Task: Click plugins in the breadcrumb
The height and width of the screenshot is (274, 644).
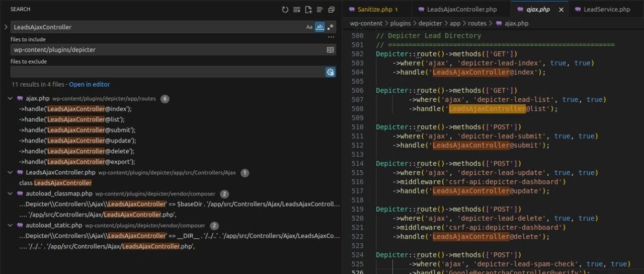Action: tap(400, 24)
